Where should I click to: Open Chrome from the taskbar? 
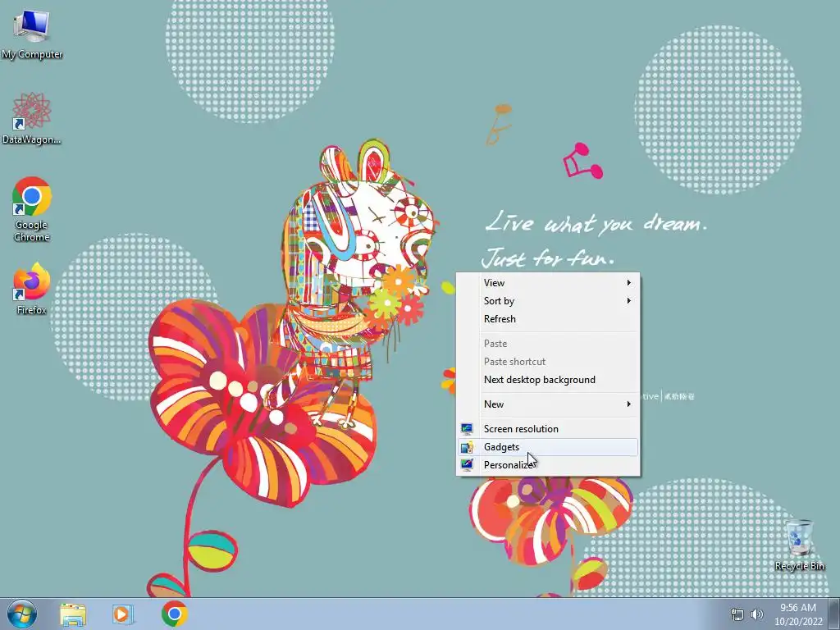[x=174, y=614]
